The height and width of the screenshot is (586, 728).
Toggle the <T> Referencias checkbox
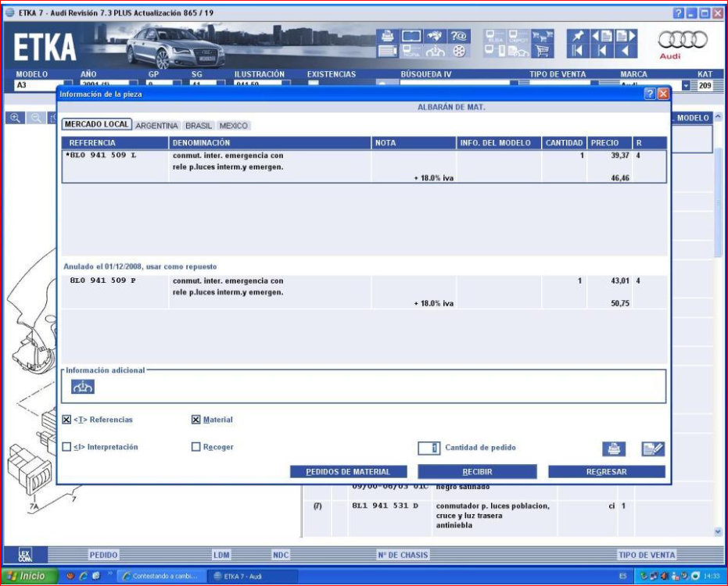[x=67, y=420]
